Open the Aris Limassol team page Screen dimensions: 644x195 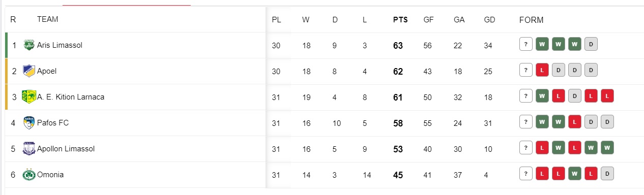click(60, 45)
